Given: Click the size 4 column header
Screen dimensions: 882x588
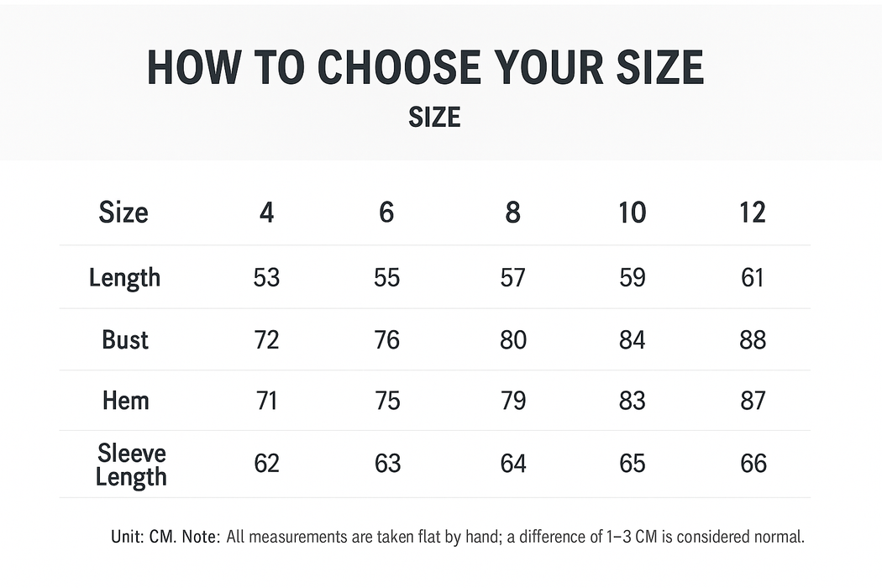Looking at the screenshot, I should (x=266, y=213).
